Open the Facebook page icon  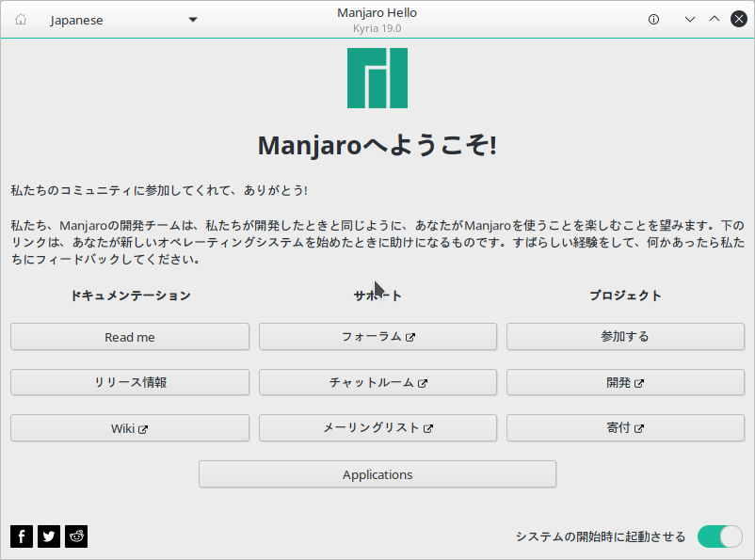[x=22, y=536]
